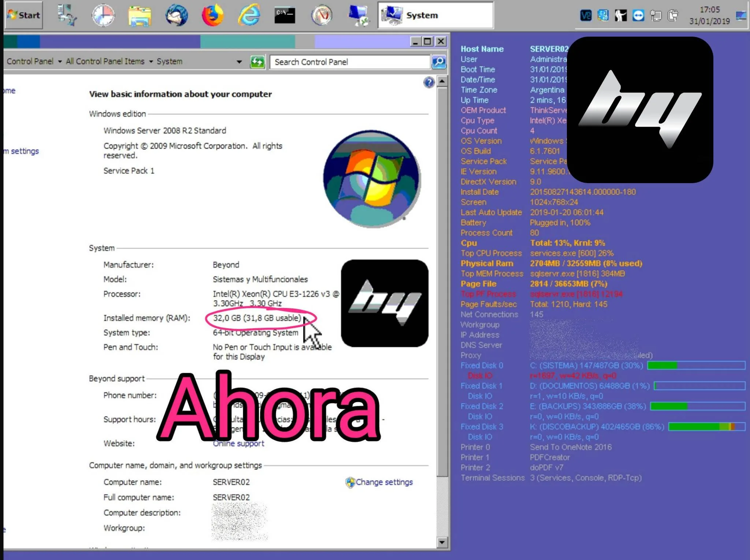
Task: Click the Change settings link
Action: click(384, 482)
